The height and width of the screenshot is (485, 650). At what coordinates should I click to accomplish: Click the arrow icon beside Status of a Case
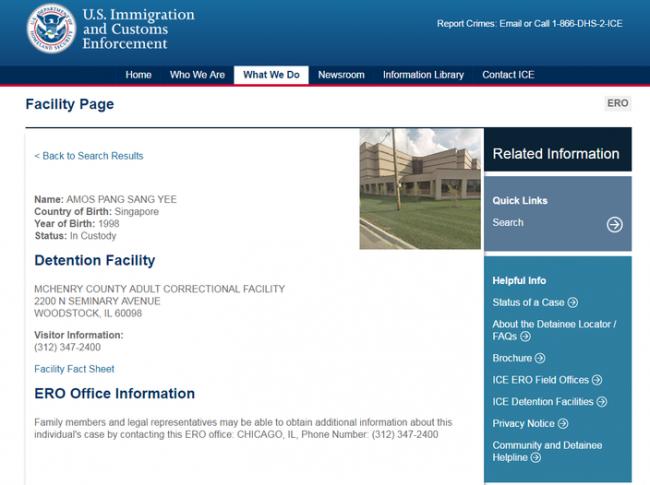coord(573,302)
